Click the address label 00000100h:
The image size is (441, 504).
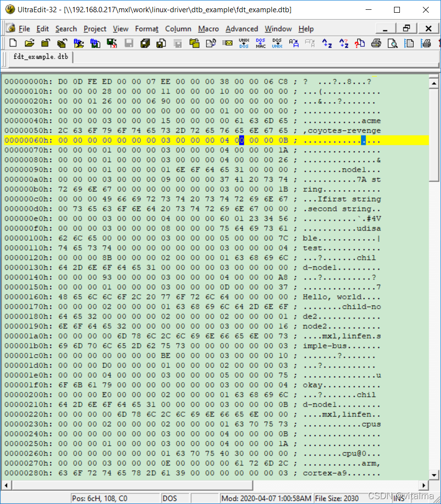28,238
